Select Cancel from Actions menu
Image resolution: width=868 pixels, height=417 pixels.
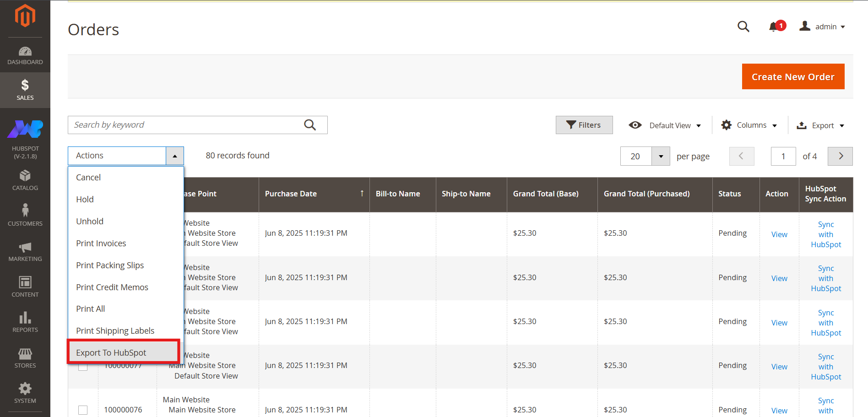point(126,178)
